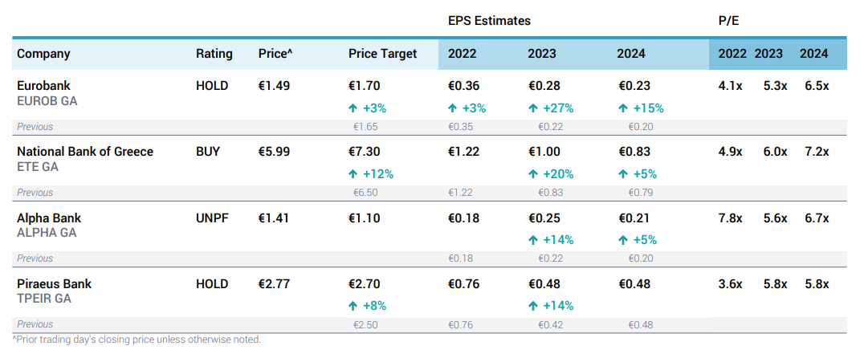Click the up arrow beside Eurobank's price target change
Viewport: 868px width, 358px height.
[353, 108]
